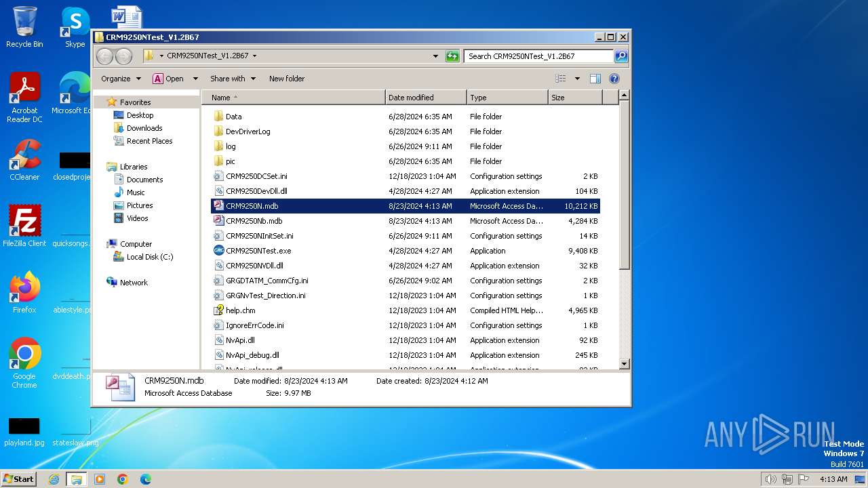Click the taskbar clock showing 4:13 AM
The image size is (868, 488).
tap(833, 479)
